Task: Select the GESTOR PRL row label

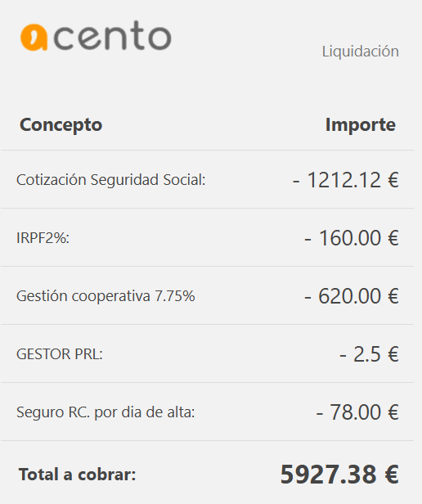Action: click(x=60, y=354)
